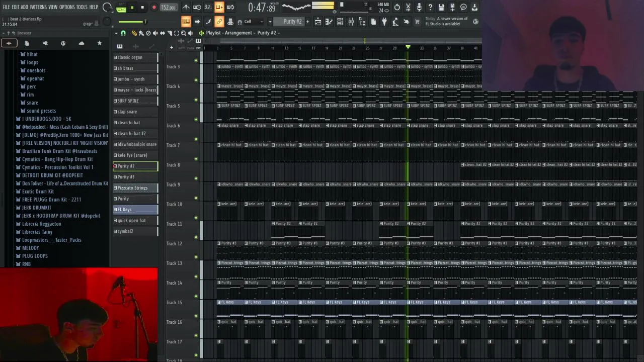Viewport: 644px width, 362px height.
Task: Toggle the highlighted overdub recording button
Action: pos(219,7)
